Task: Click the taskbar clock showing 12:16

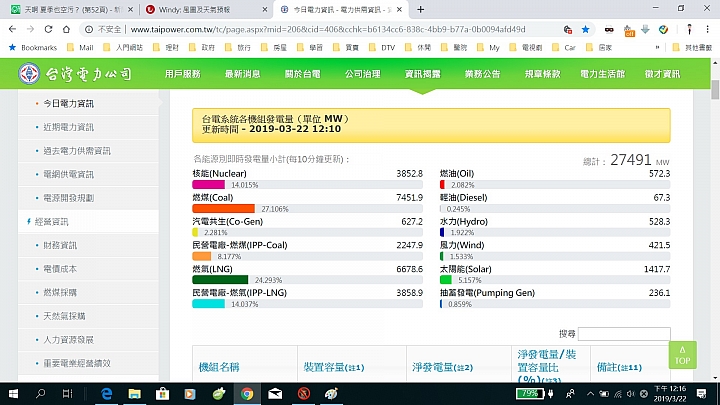Action: [670, 394]
